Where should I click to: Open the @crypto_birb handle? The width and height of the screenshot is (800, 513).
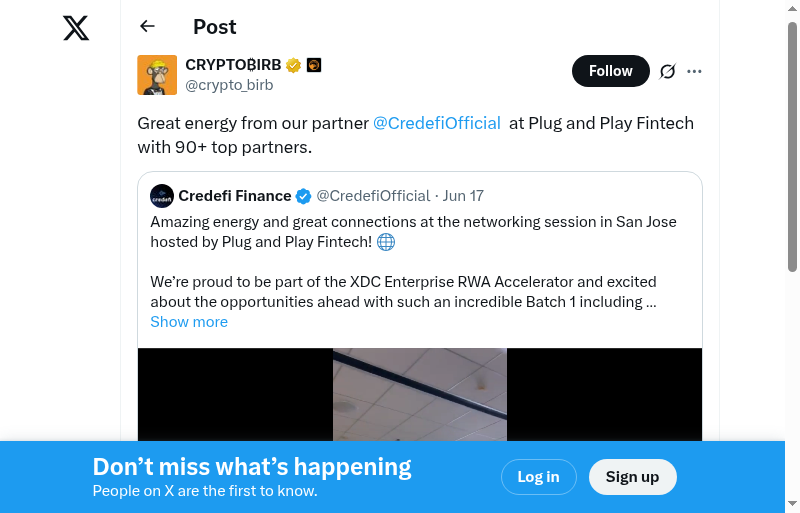229,85
